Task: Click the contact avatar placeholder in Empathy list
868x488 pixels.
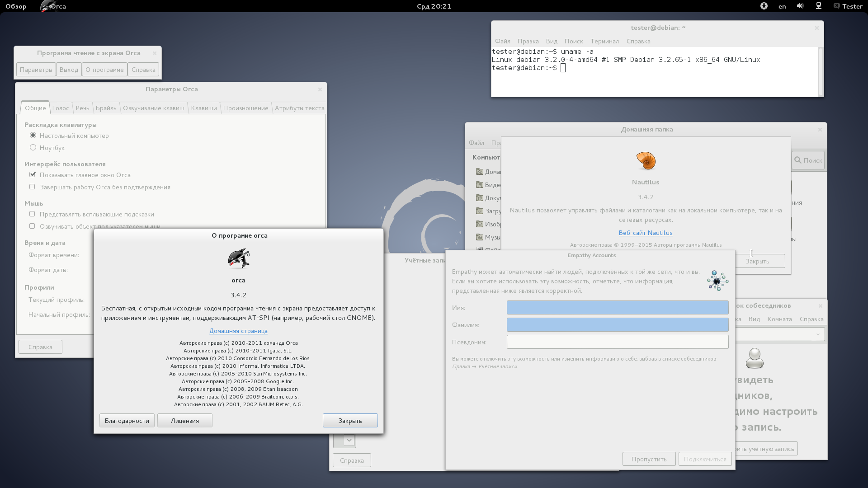Action: [x=755, y=358]
